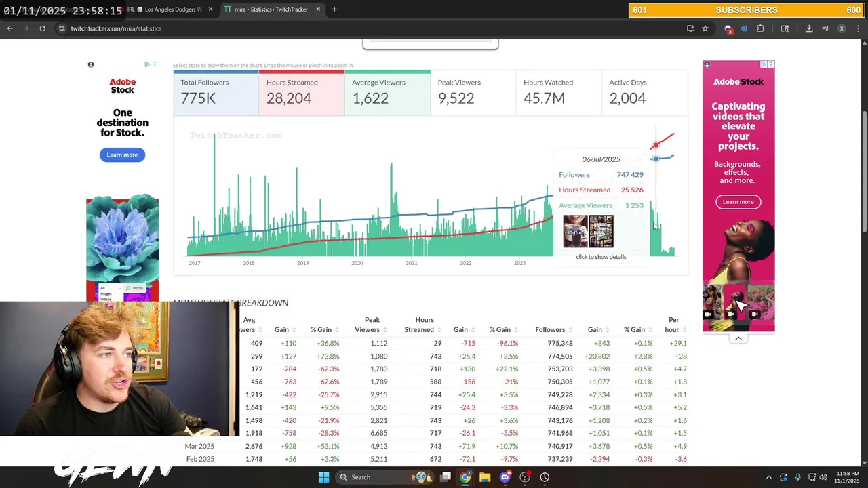The width and height of the screenshot is (868, 488).
Task: Open OBS Studio from the taskbar
Action: [525, 477]
